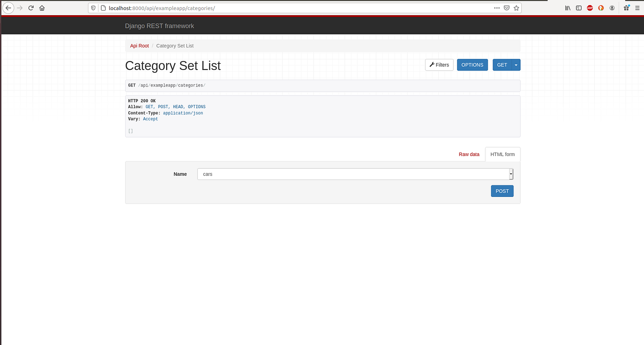Open the Filters dialog

coord(439,65)
